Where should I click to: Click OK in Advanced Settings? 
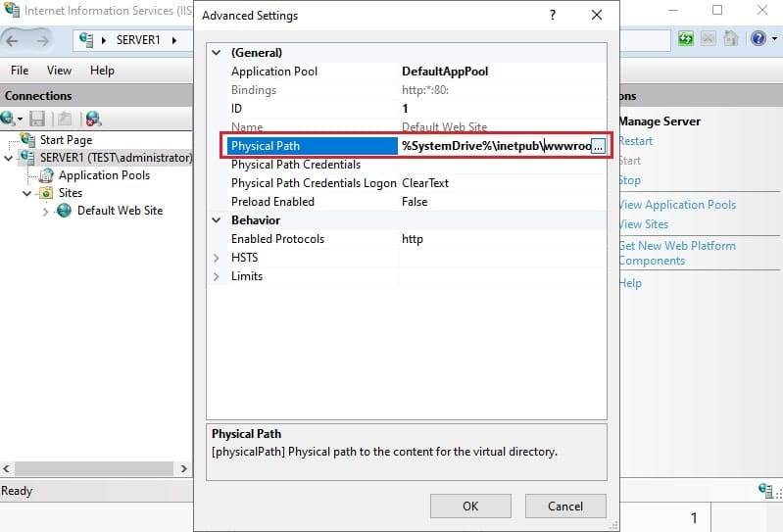(470, 507)
